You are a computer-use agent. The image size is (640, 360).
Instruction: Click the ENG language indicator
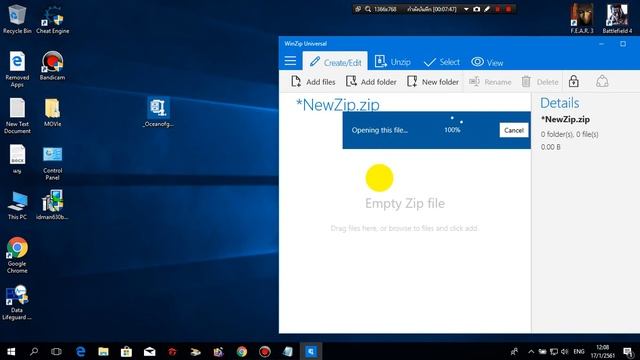click(579, 351)
